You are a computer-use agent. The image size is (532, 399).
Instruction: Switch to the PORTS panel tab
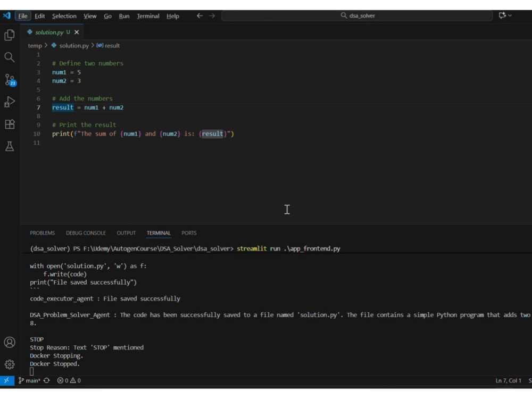point(189,233)
